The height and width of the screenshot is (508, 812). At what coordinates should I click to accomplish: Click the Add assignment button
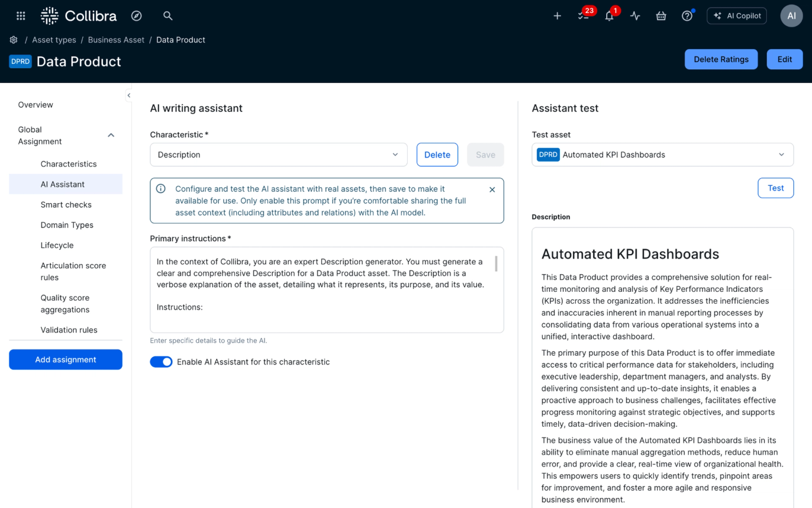click(65, 360)
